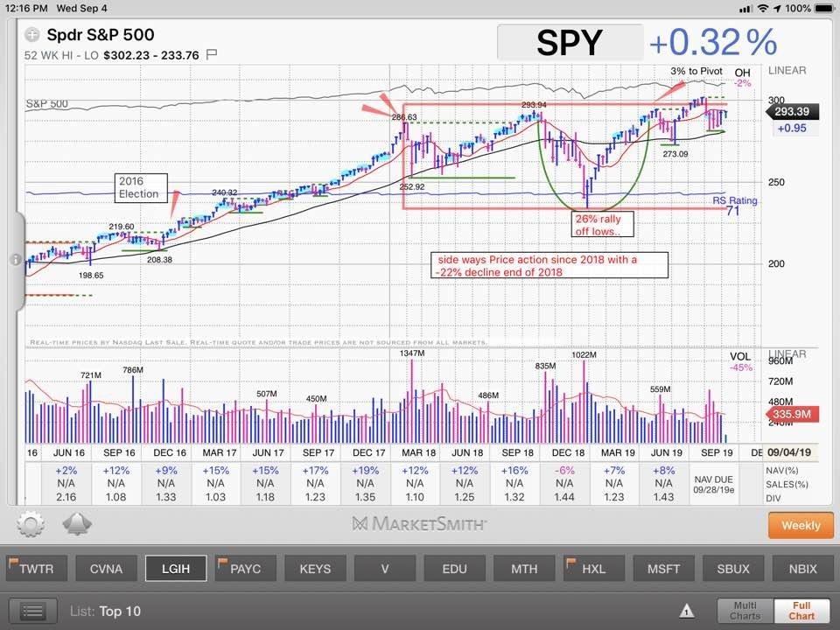
Task: Tap the -6% NAV cell for DEC 18
Action: click(564, 471)
